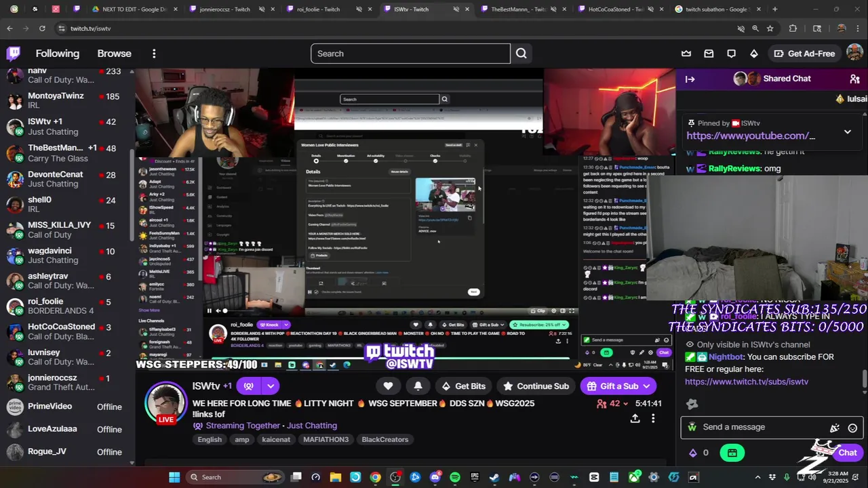Open Chrome from the taskbar
The width and height of the screenshot is (868, 488).
coord(375,477)
